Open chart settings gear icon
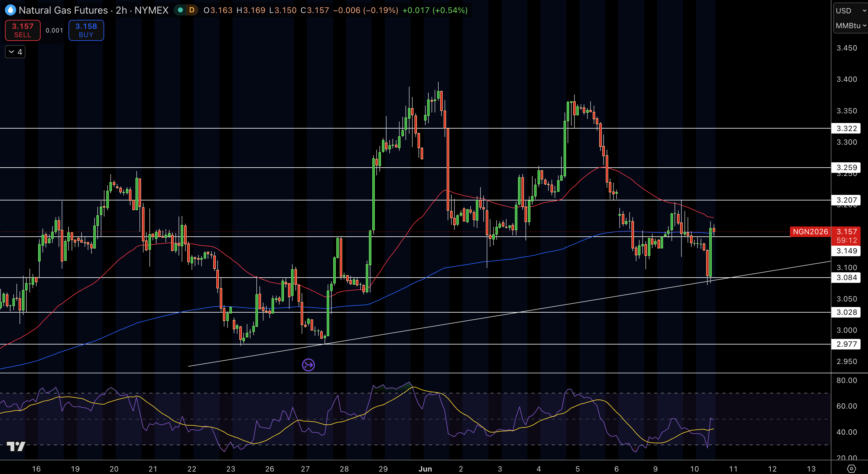This screenshot has width=868, height=474. (851, 468)
